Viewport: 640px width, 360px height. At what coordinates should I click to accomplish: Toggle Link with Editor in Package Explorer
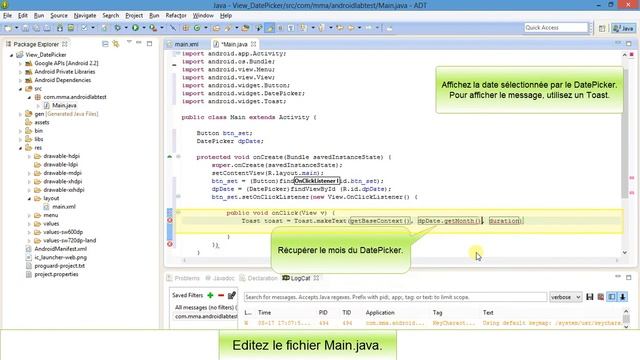pyautogui.click(x=116, y=44)
